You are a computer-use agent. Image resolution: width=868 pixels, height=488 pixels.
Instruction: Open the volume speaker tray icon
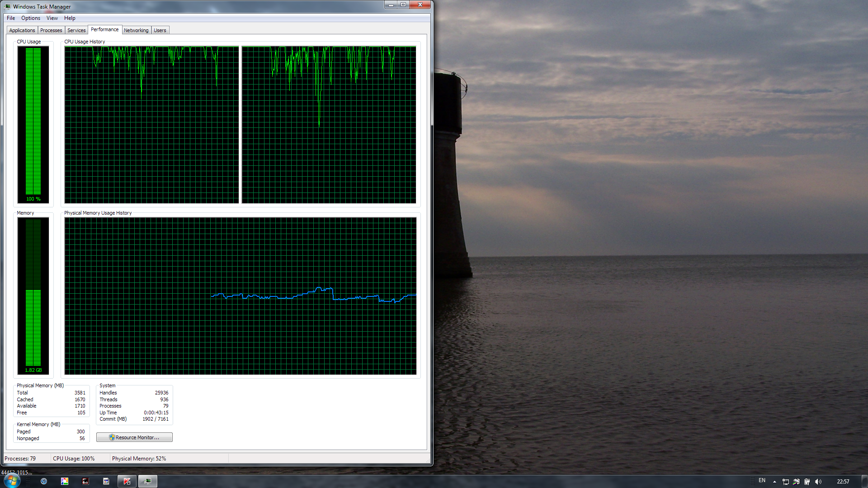tap(818, 482)
